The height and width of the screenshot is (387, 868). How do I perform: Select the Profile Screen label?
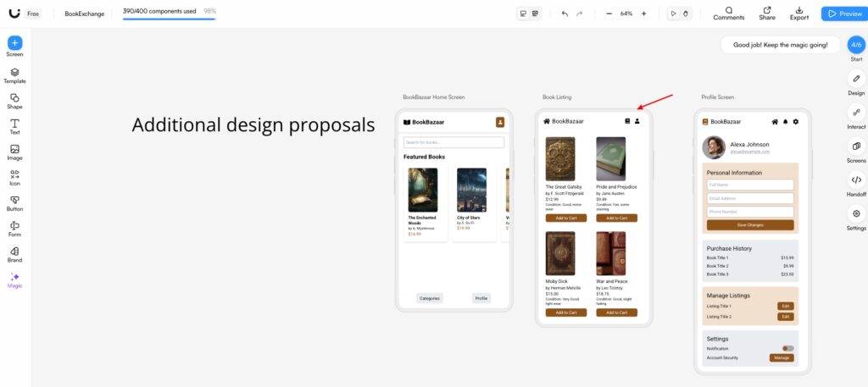tap(717, 97)
